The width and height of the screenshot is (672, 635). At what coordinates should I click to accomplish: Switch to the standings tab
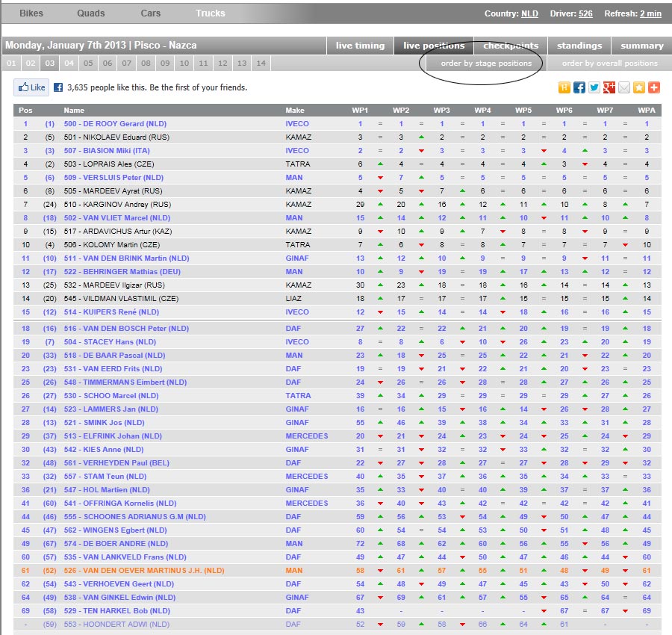tap(579, 46)
